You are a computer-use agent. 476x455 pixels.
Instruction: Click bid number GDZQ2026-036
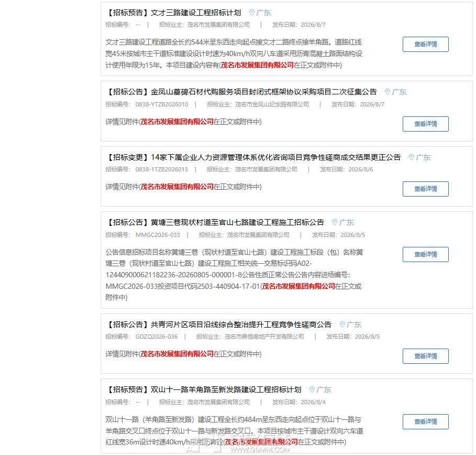click(x=157, y=337)
